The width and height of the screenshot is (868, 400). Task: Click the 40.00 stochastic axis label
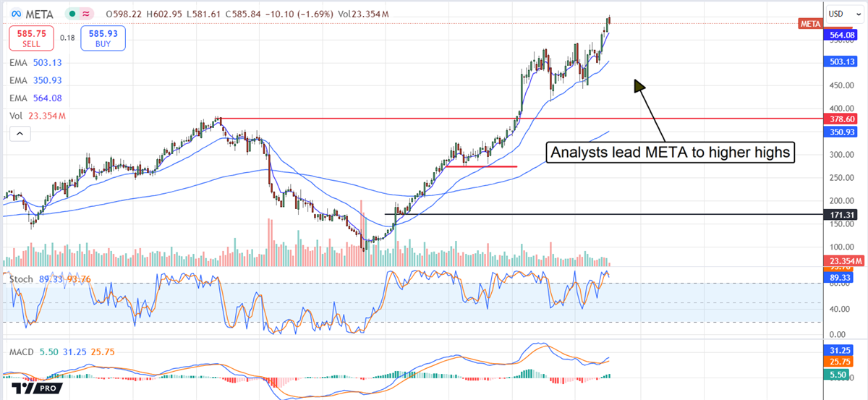pos(840,309)
